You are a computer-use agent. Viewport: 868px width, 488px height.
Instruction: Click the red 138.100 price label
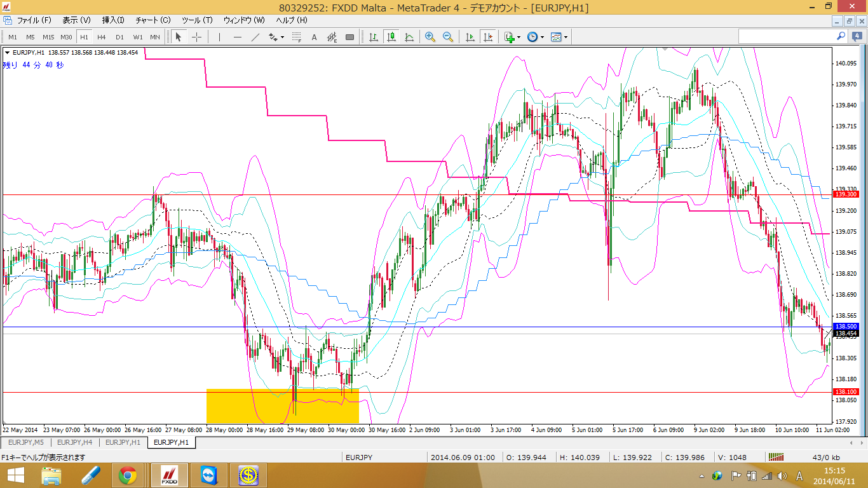pos(845,392)
